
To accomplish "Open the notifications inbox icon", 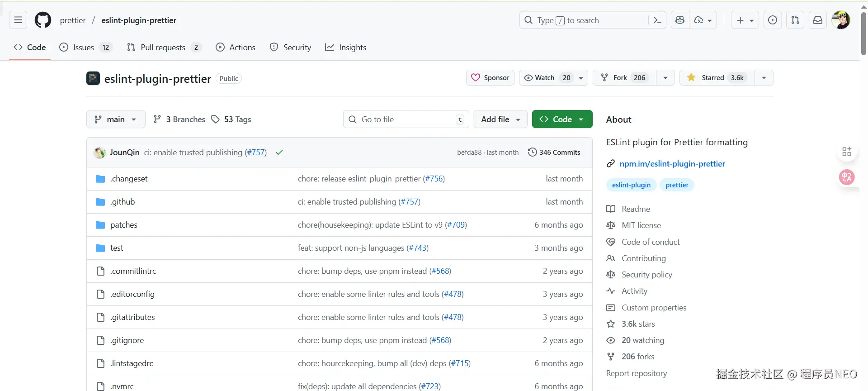I will coord(818,20).
